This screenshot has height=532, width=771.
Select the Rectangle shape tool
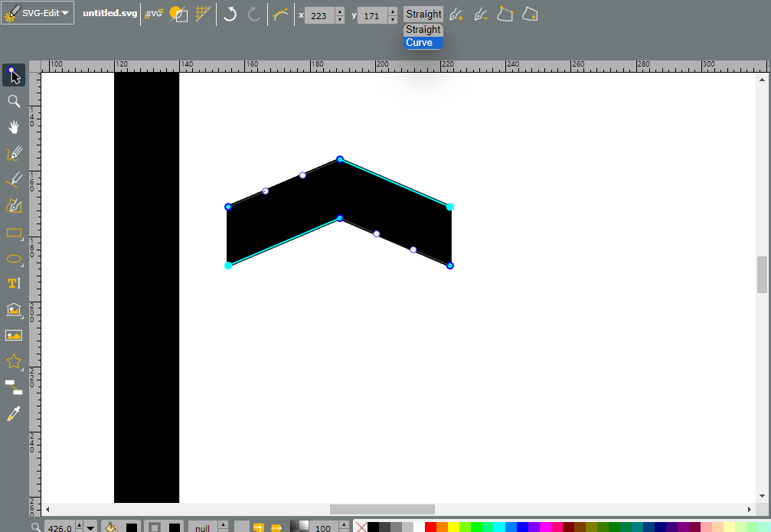coord(14,233)
